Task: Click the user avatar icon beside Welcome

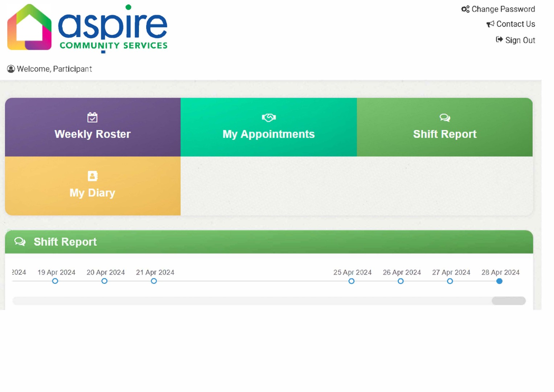Action: 11,69
